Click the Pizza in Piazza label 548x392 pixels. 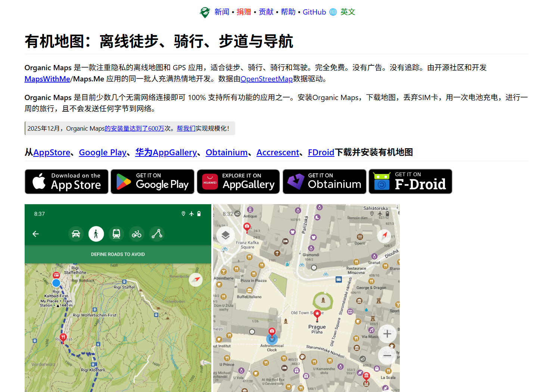tap(253, 280)
